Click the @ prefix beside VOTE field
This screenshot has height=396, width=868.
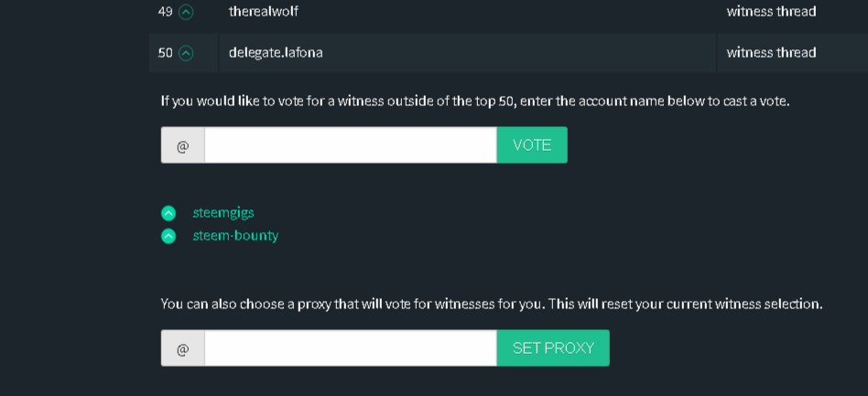[183, 144]
